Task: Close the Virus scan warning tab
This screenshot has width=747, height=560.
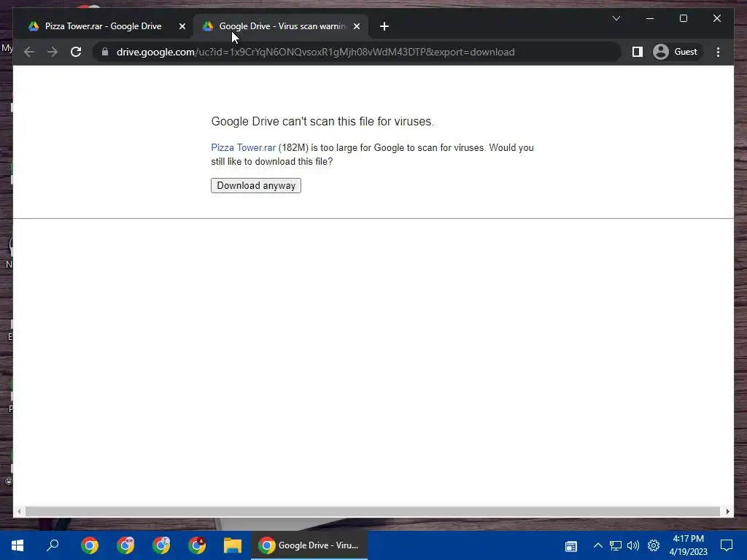Action: [x=357, y=26]
